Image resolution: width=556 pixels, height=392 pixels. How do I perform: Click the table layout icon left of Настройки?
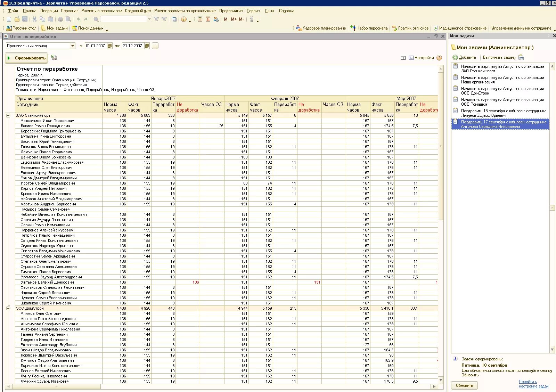click(403, 58)
